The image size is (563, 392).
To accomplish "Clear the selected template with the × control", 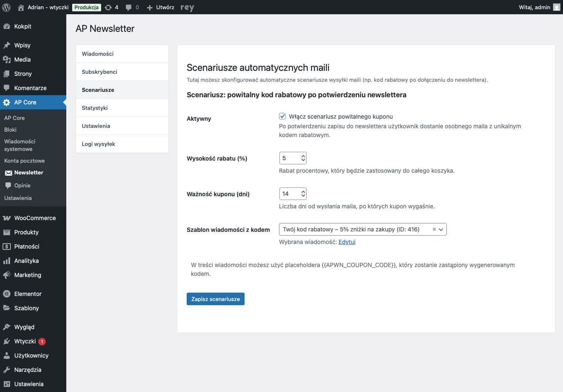I will [434, 229].
